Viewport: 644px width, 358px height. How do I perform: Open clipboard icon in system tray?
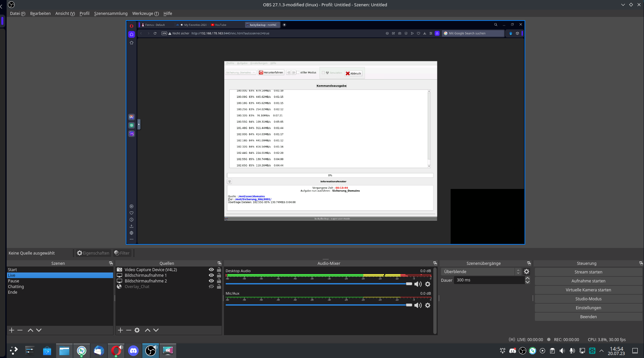point(552,351)
